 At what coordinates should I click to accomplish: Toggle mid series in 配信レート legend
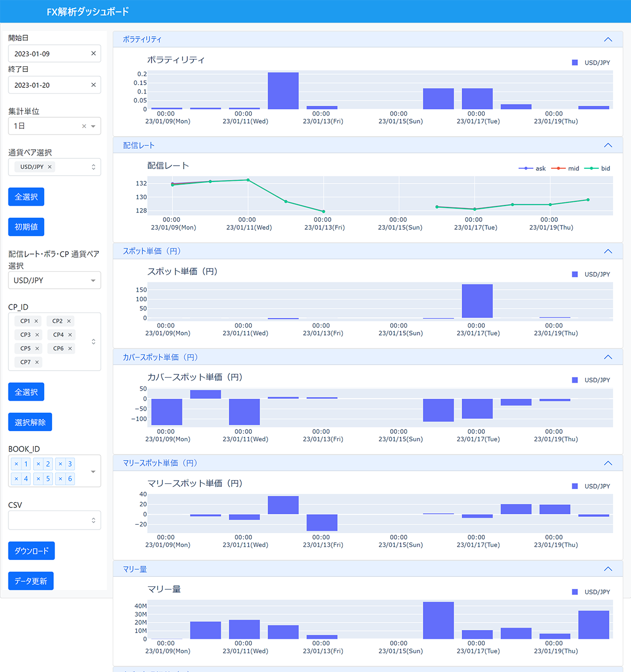coord(565,169)
